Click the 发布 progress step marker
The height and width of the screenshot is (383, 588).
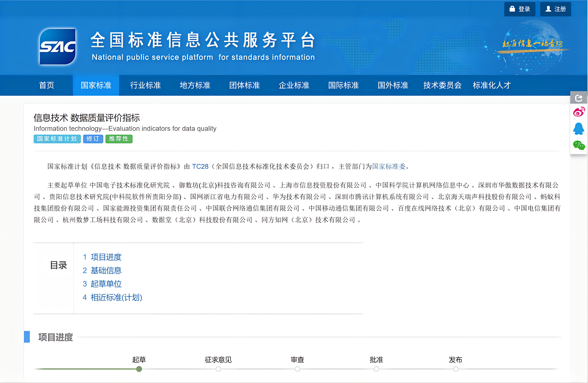(456, 369)
